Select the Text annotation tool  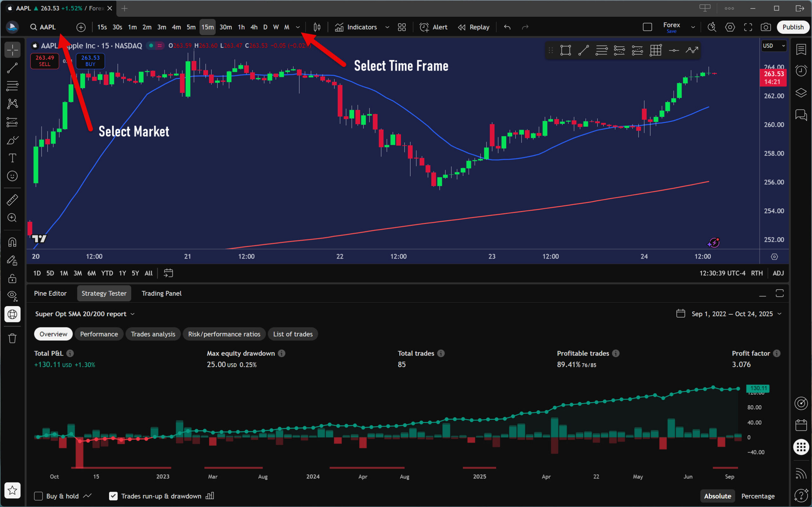pyautogui.click(x=12, y=158)
